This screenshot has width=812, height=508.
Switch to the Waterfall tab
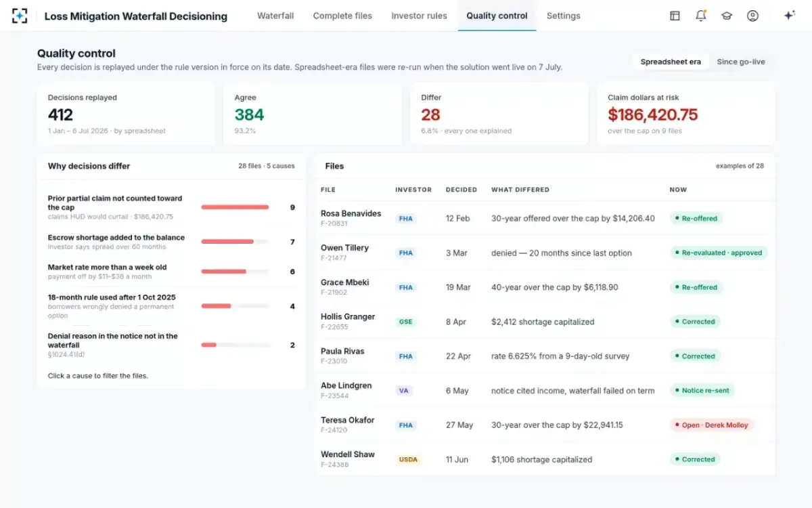[275, 16]
